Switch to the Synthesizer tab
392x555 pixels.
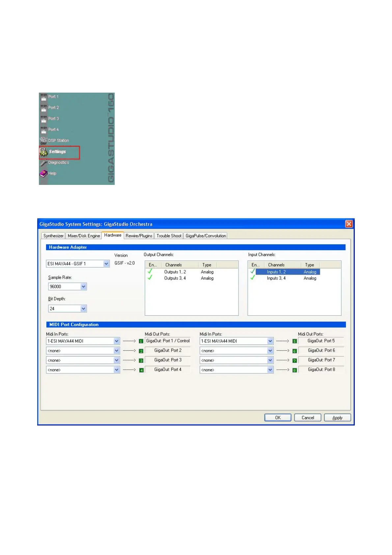pos(53,236)
